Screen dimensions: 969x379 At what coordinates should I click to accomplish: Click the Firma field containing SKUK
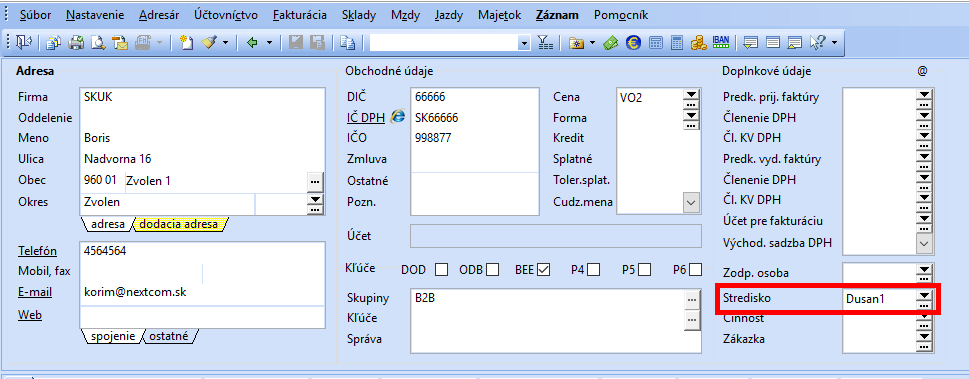(203, 97)
